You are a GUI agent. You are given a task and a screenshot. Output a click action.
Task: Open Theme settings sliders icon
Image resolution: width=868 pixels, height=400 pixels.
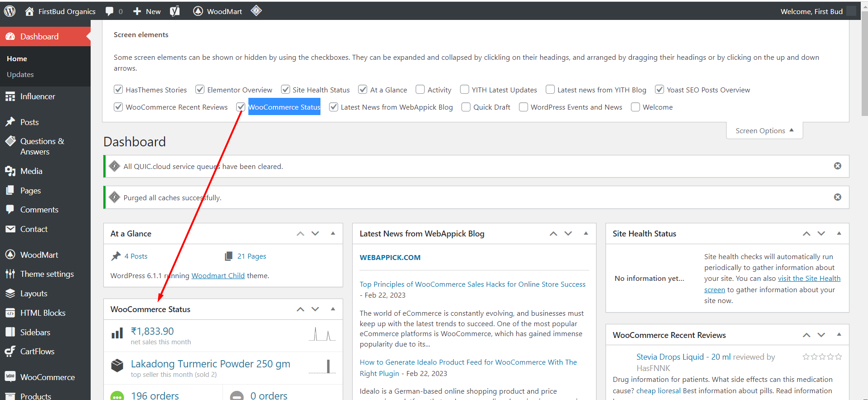pyautogui.click(x=10, y=274)
